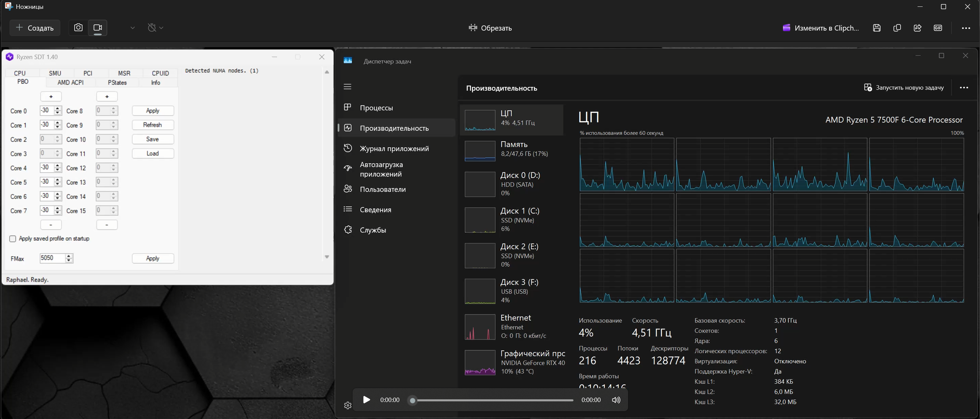Viewport: 980px width, 419px height.
Task: Click minus button below Core 7 column
Action: click(x=51, y=225)
